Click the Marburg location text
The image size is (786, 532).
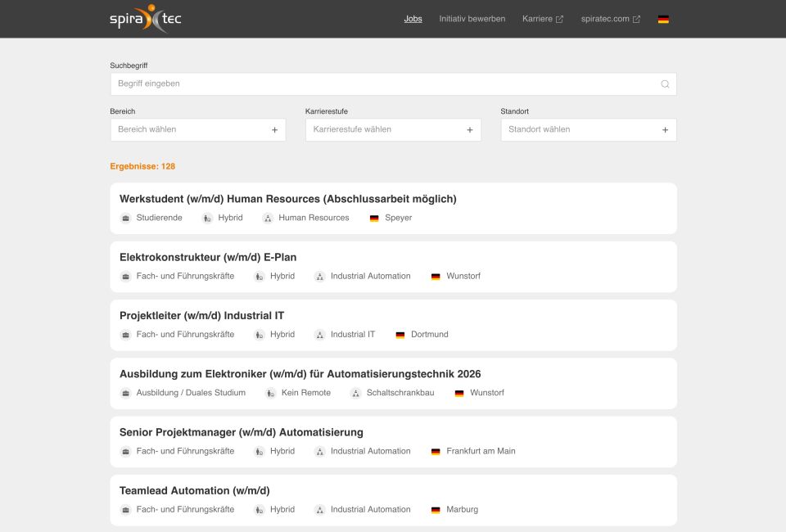pos(462,510)
